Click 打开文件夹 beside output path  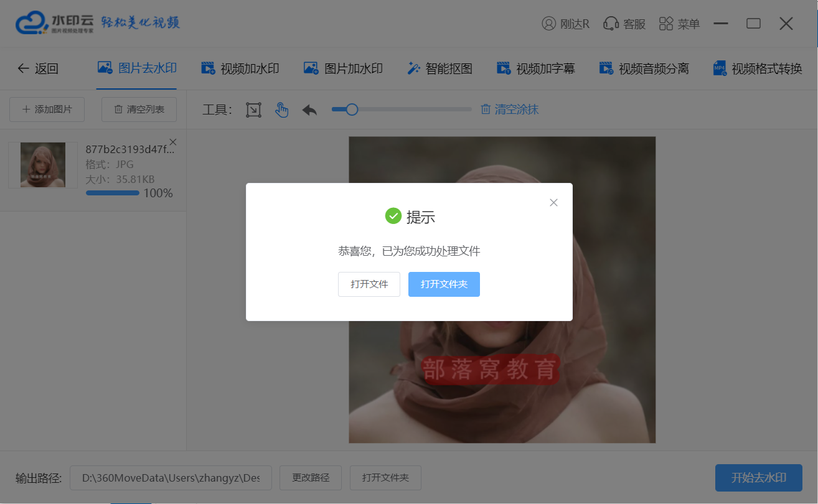[x=386, y=478]
